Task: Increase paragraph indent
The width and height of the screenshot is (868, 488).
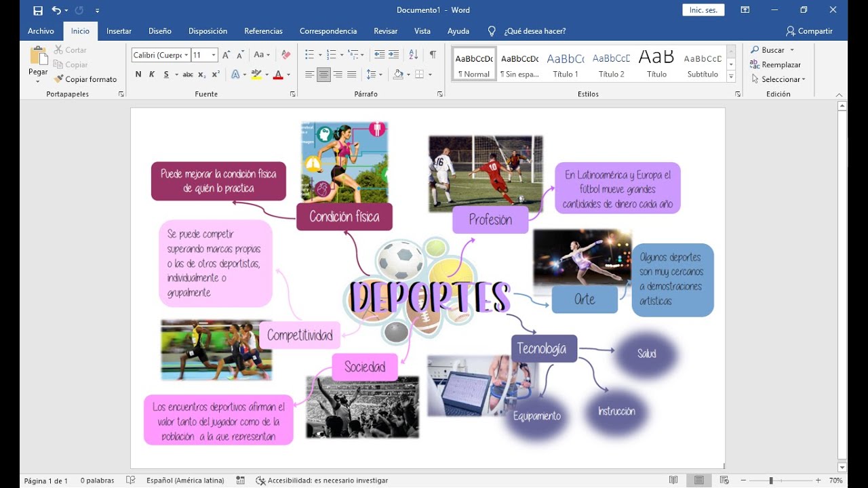Action: [395, 55]
